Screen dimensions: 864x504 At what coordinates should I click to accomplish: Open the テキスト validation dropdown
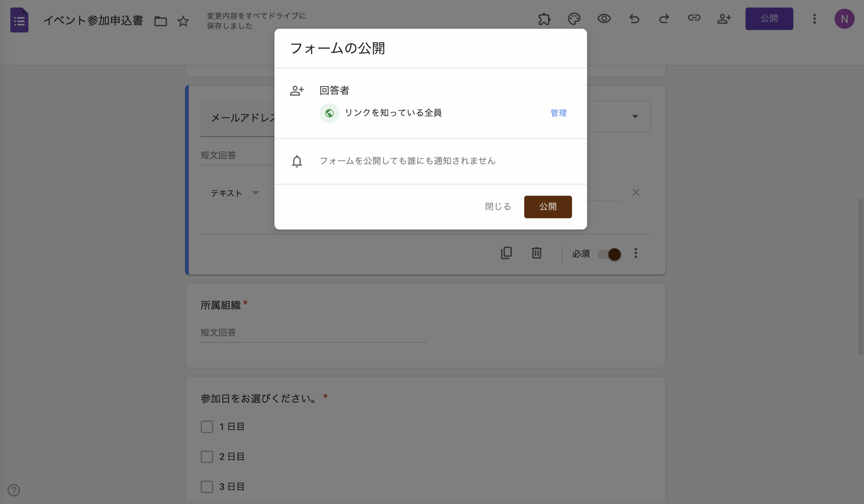coord(235,193)
